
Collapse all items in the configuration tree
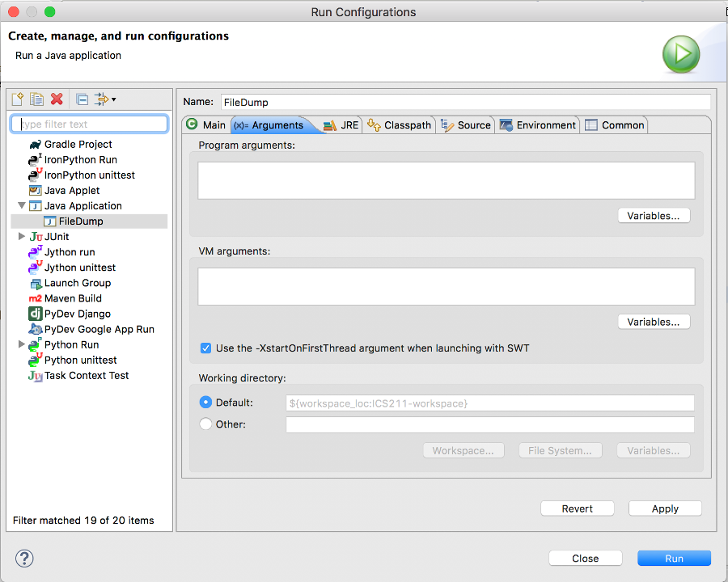click(x=81, y=99)
